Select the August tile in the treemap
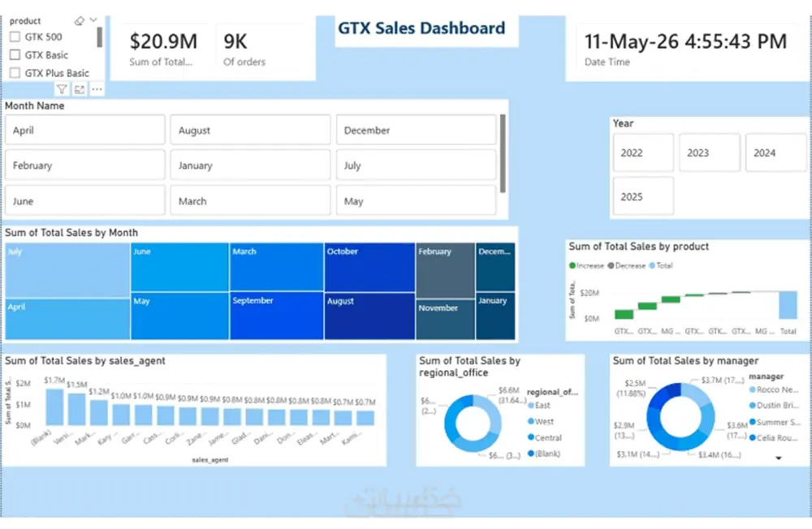 (x=369, y=316)
